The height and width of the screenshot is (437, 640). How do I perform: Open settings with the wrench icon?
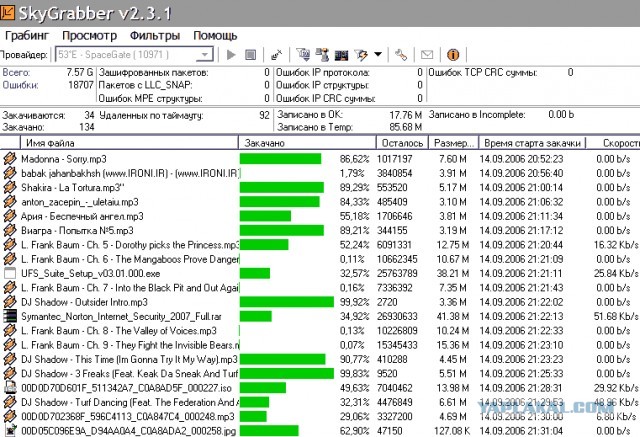(x=401, y=55)
